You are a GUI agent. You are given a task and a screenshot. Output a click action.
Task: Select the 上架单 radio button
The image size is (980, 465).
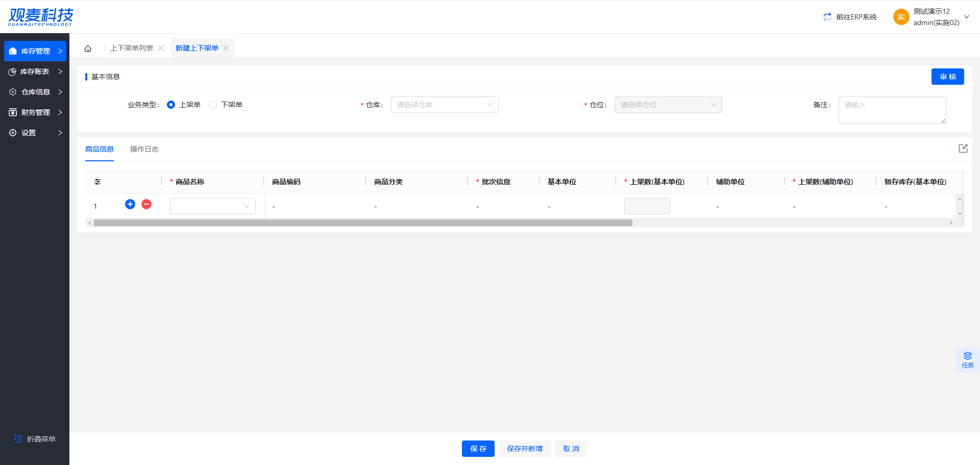tap(171, 105)
